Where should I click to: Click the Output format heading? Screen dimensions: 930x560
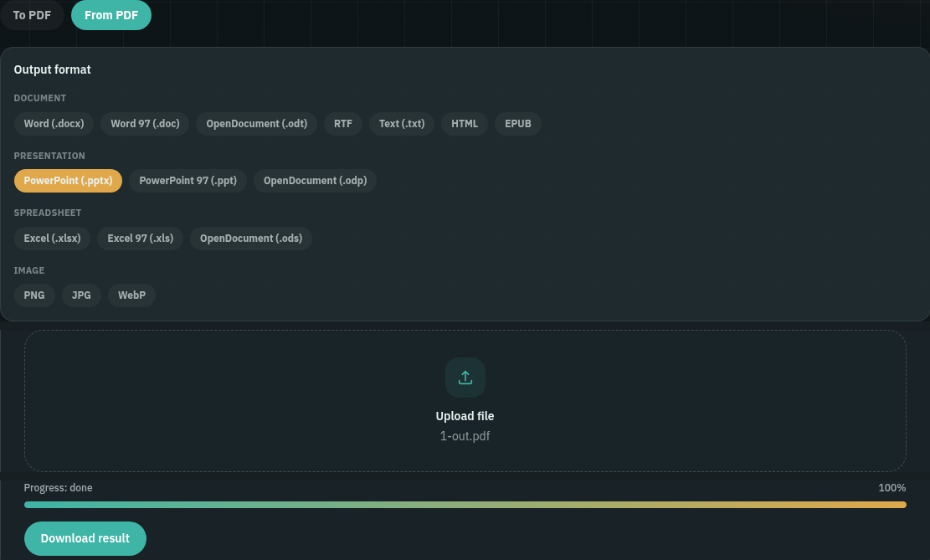coord(52,69)
